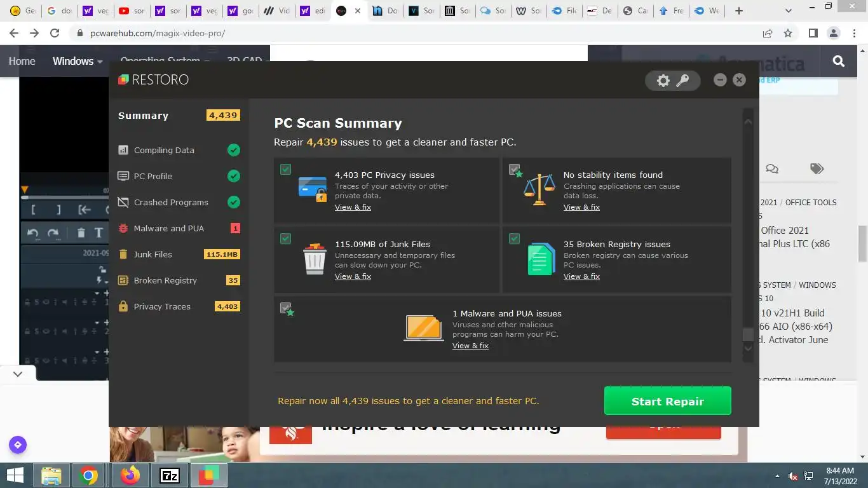Close the active browser tab

(358, 11)
